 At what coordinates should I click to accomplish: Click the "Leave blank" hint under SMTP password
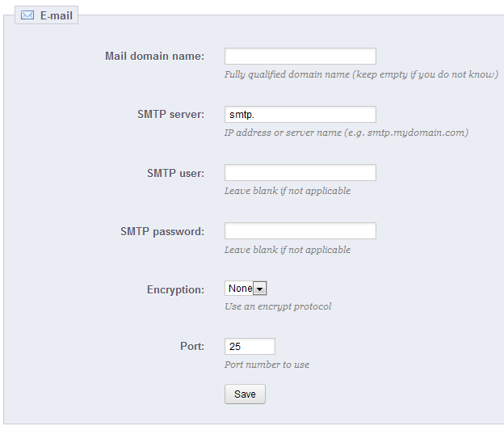coord(288,250)
